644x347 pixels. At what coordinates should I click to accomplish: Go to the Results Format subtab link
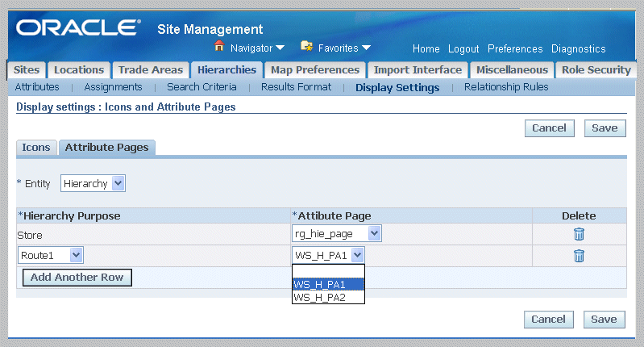[x=296, y=87]
